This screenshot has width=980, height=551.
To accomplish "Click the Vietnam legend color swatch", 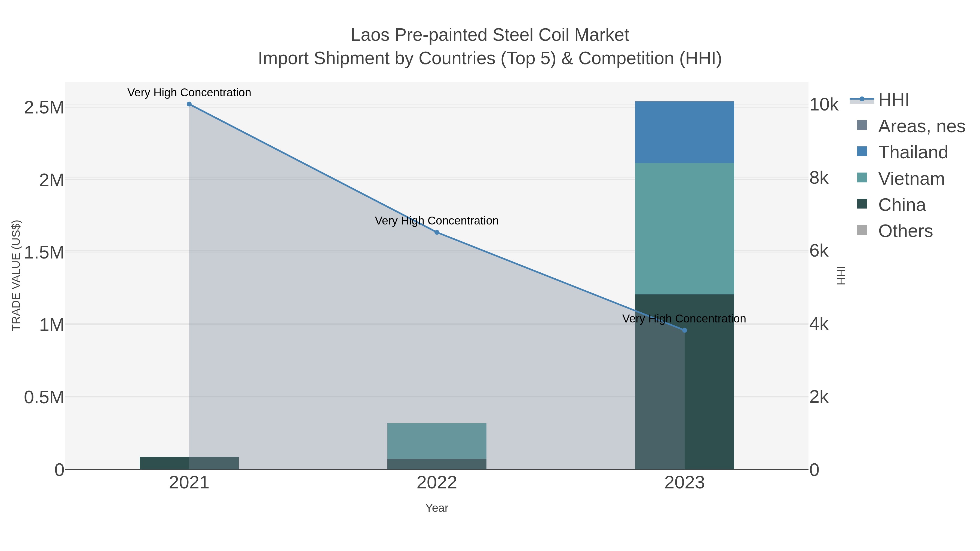I will point(862,178).
